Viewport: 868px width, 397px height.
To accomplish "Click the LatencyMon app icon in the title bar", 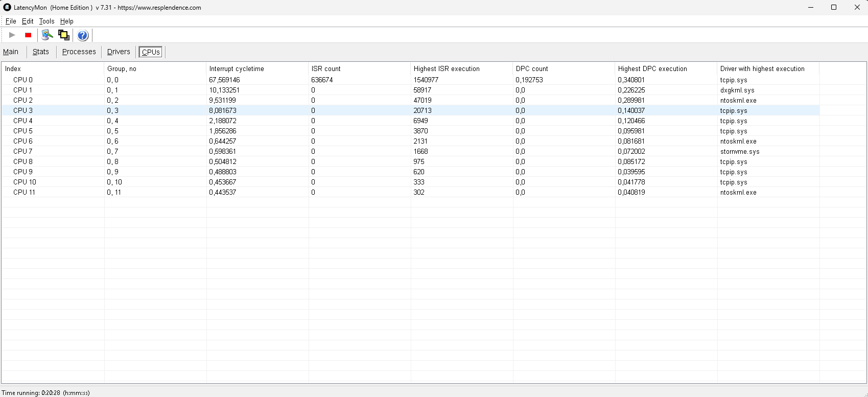I will [7, 7].
